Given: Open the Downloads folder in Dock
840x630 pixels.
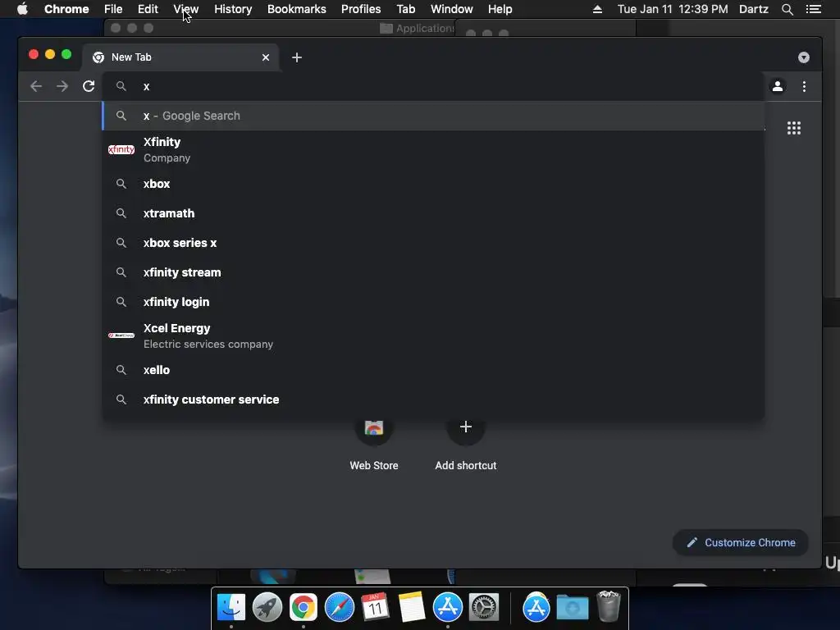Looking at the screenshot, I should pyautogui.click(x=572, y=608).
